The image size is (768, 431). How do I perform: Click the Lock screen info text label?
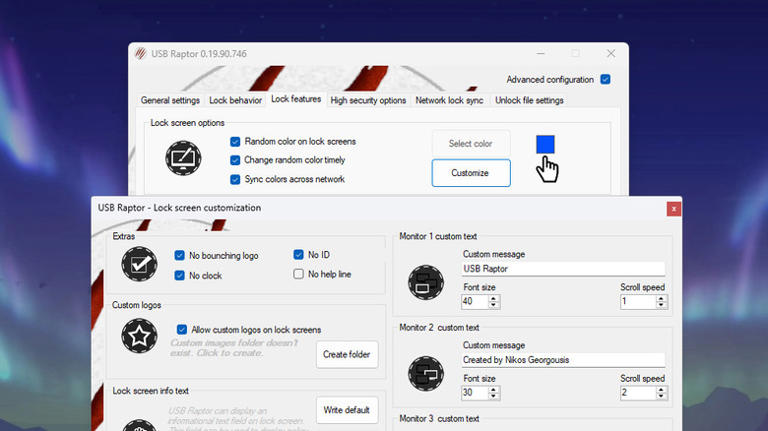click(x=150, y=391)
